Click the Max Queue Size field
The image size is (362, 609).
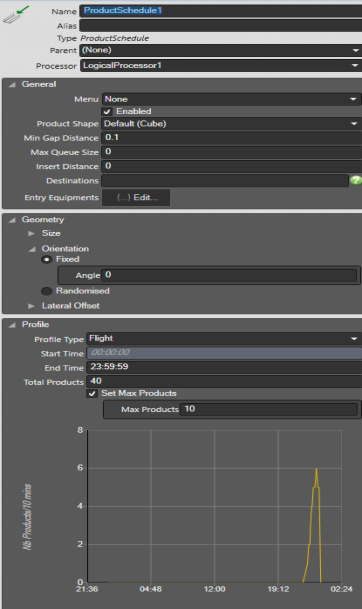[x=231, y=152]
